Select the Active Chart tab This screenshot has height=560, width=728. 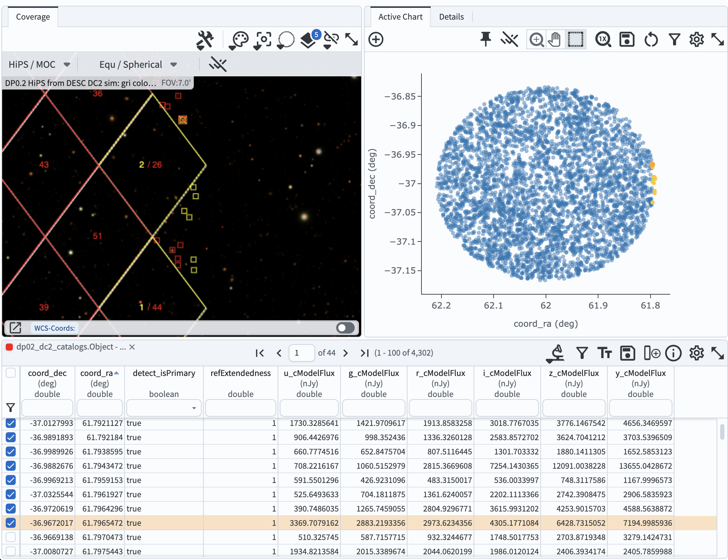click(400, 17)
